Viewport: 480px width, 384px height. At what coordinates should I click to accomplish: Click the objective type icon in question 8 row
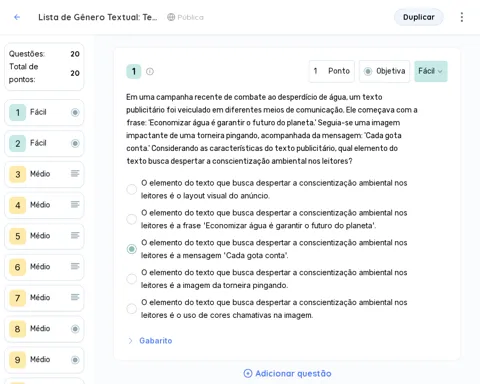pos(75,329)
